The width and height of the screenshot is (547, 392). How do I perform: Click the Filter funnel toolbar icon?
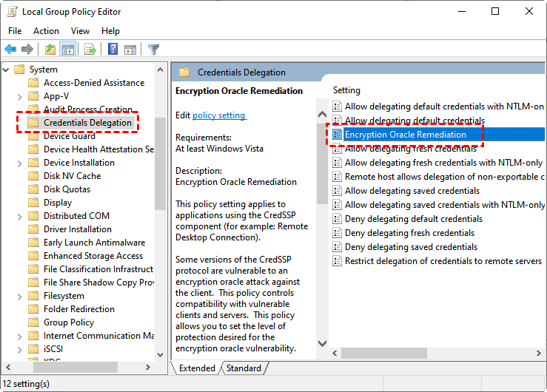[x=153, y=50]
